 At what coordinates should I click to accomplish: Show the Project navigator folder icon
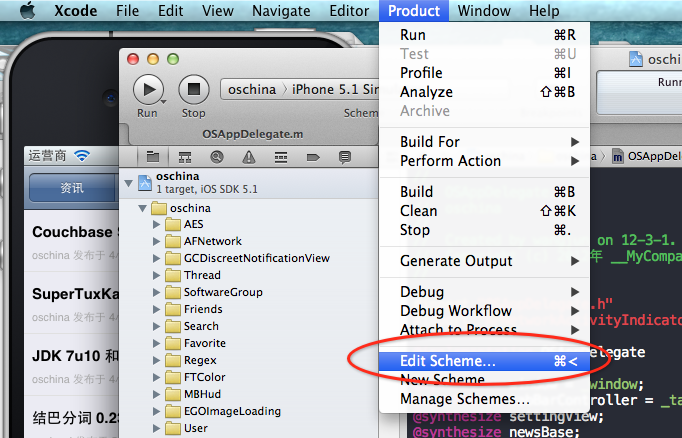tap(153, 157)
